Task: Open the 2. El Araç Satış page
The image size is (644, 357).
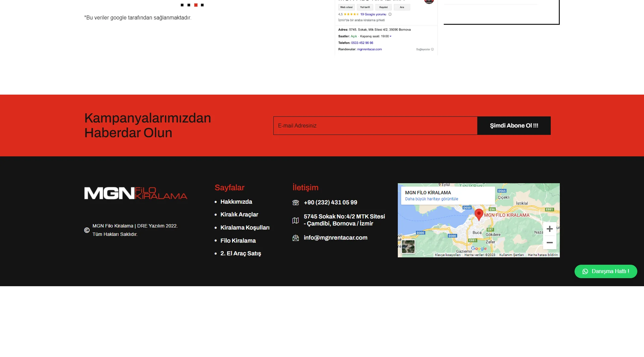Action: (240, 253)
